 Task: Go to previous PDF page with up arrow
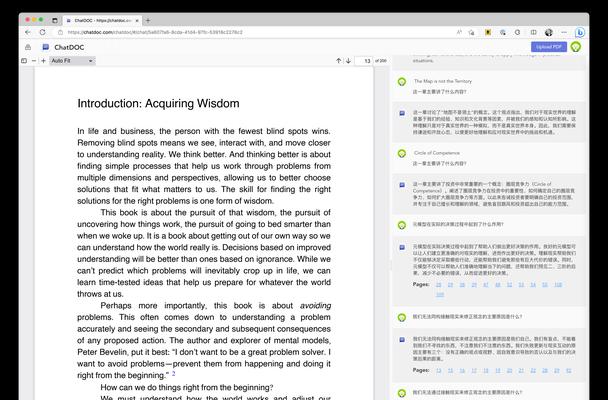coord(339,61)
